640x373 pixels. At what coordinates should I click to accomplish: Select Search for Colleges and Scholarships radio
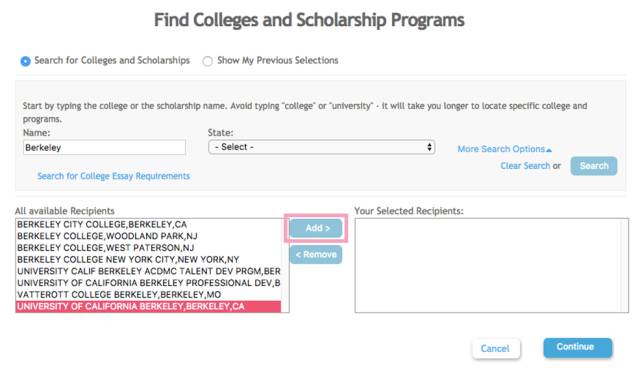click(x=25, y=61)
